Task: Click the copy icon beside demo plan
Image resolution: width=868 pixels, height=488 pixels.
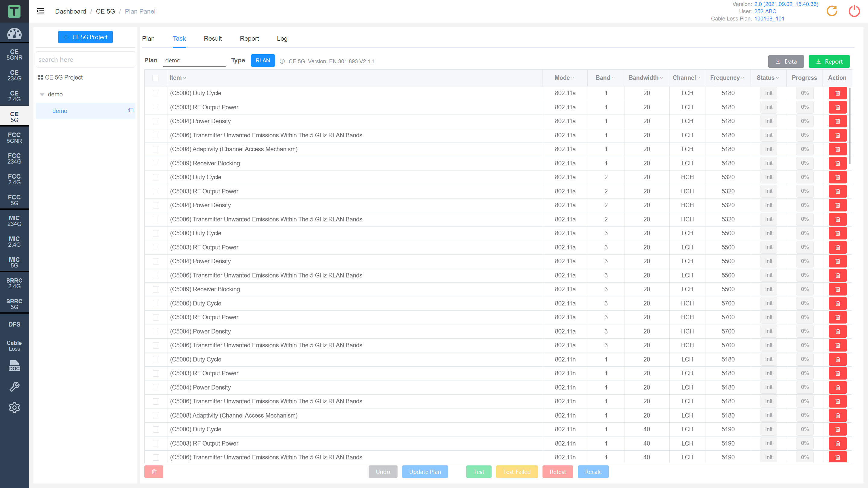Action: (131, 111)
